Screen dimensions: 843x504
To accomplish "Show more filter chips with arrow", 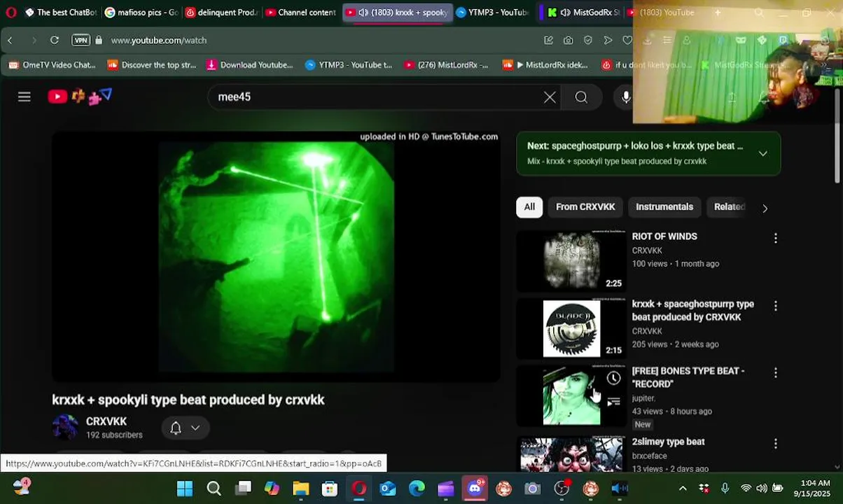I will pos(765,208).
